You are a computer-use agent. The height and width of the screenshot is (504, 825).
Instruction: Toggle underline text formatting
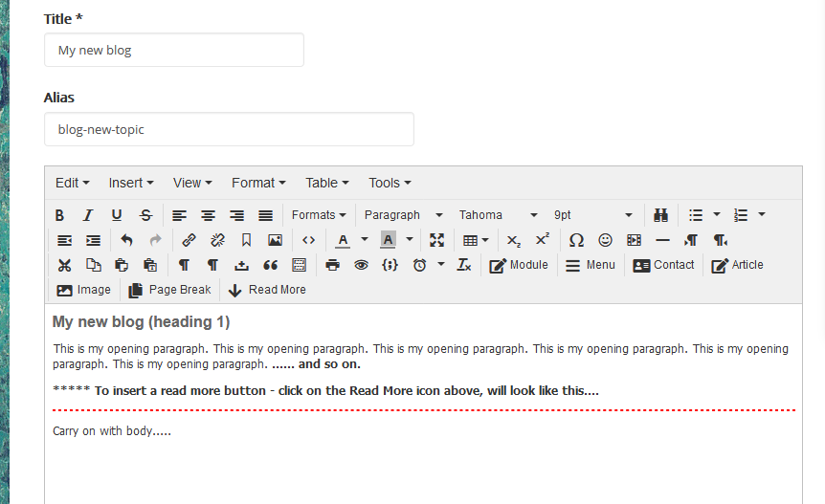tap(117, 215)
